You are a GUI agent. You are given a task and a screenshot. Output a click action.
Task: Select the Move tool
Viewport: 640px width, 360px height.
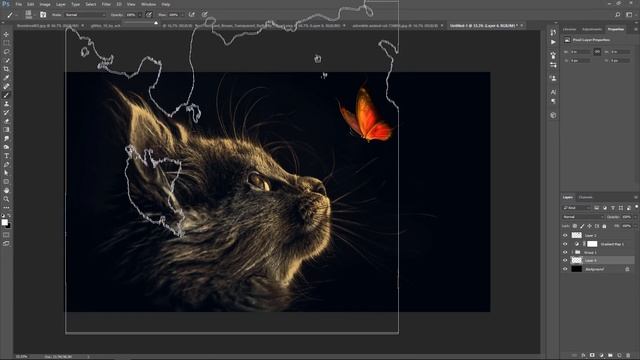click(6, 34)
